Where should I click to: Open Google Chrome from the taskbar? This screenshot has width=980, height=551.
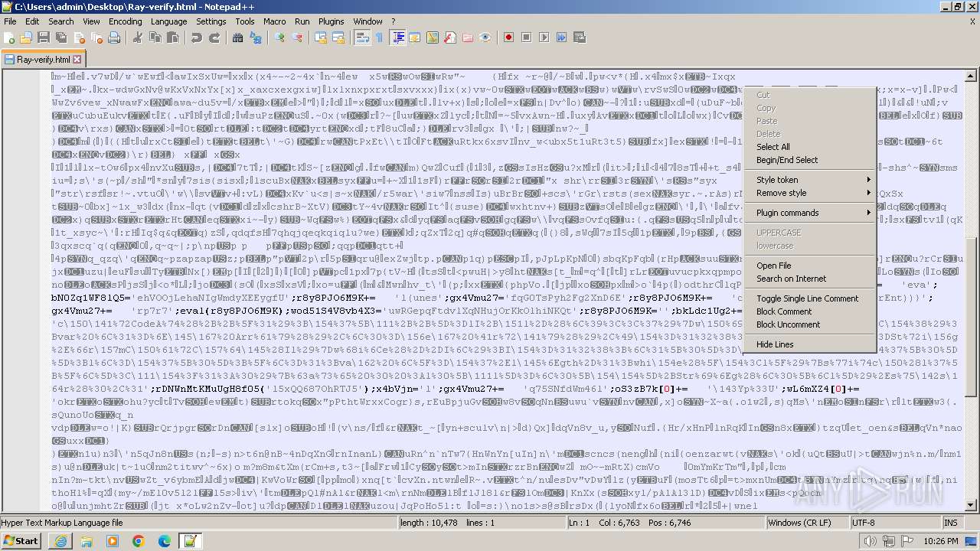click(x=138, y=541)
